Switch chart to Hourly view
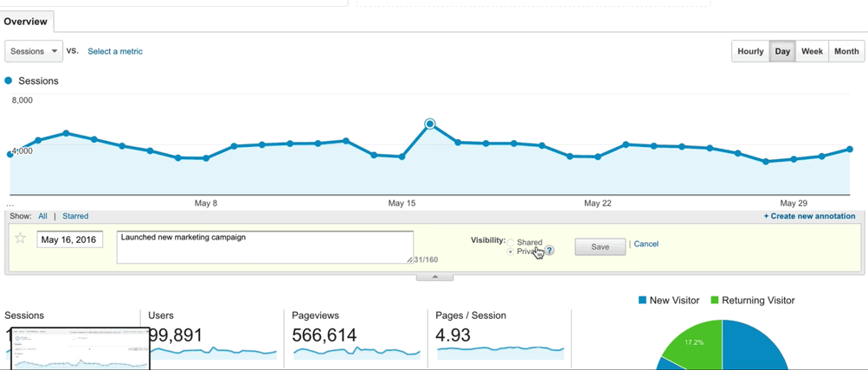The height and width of the screenshot is (370, 868). click(x=750, y=51)
